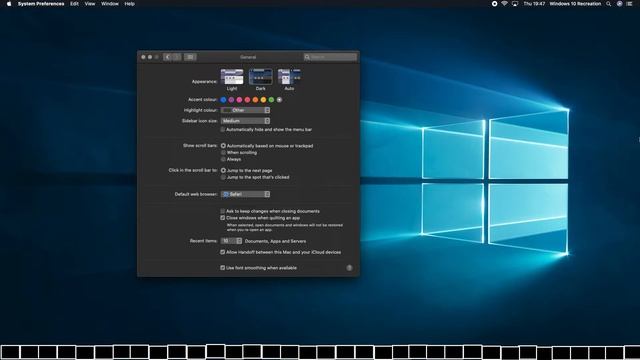This screenshot has width=640, height=360.
Task: Select show scroll bars Always
Action: click(x=223, y=159)
